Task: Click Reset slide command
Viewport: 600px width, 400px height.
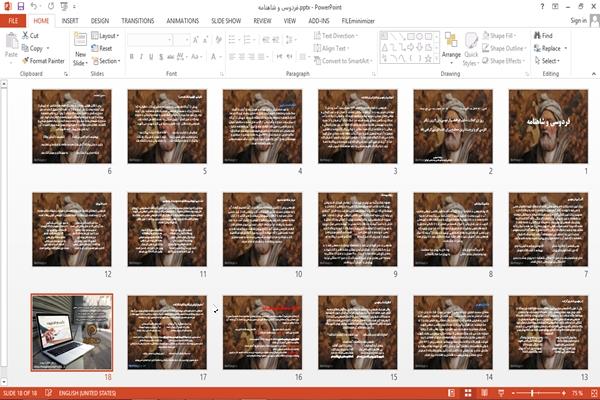Action: tap(102, 48)
